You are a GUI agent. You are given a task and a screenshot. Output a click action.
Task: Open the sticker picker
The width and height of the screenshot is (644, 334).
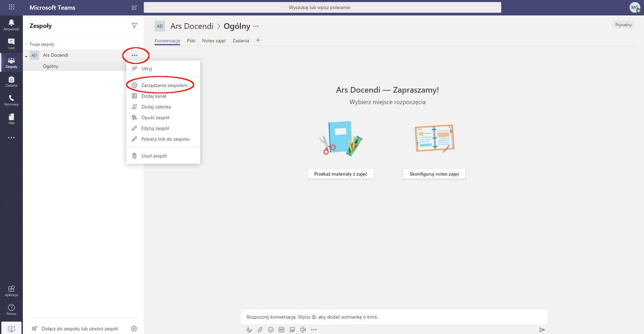[x=292, y=330]
